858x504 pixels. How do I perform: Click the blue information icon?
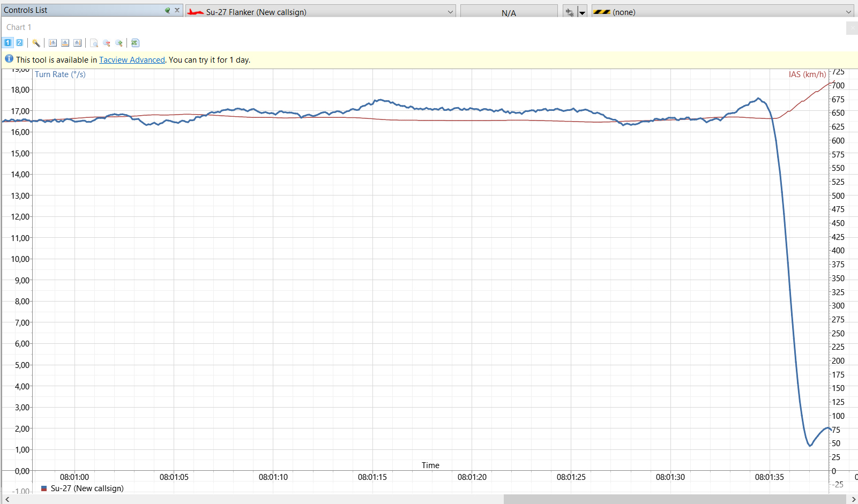[x=9, y=59]
